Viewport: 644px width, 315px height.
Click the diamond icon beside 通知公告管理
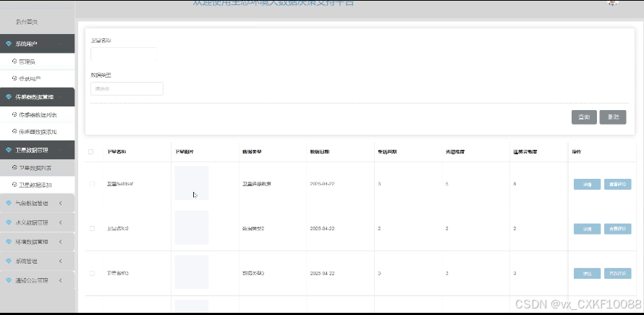[9, 280]
